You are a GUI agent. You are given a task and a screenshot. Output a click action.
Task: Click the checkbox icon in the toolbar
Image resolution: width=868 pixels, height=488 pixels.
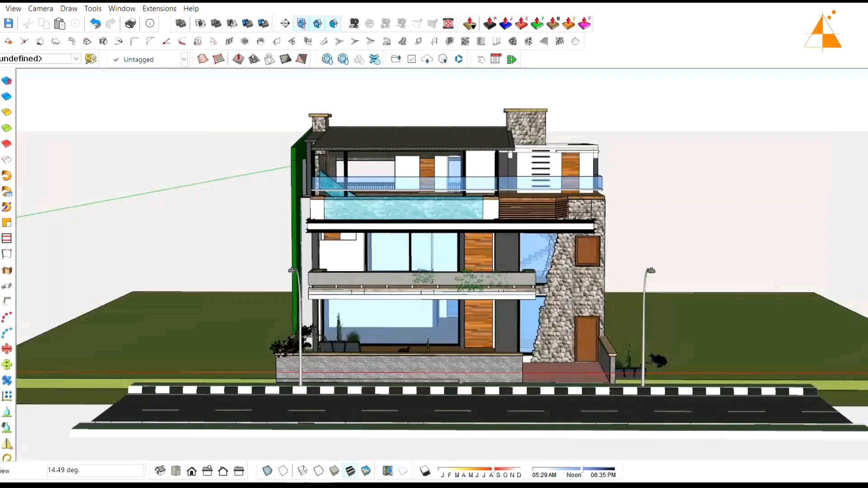(412, 59)
